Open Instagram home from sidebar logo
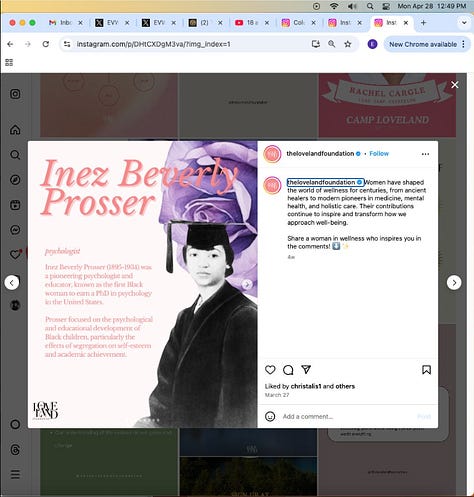The image size is (474, 497). click(x=15, y=94)
